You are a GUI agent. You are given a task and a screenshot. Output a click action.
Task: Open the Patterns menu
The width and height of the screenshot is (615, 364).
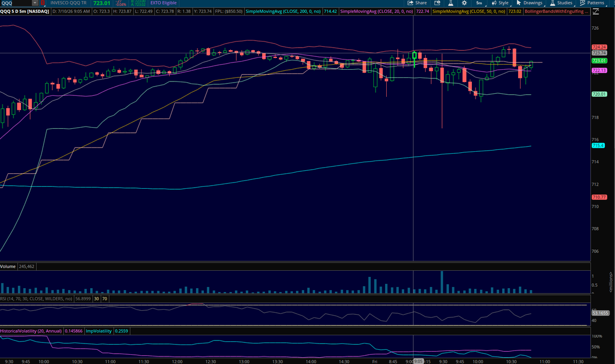pyautogui.click(x=592, y=3)
